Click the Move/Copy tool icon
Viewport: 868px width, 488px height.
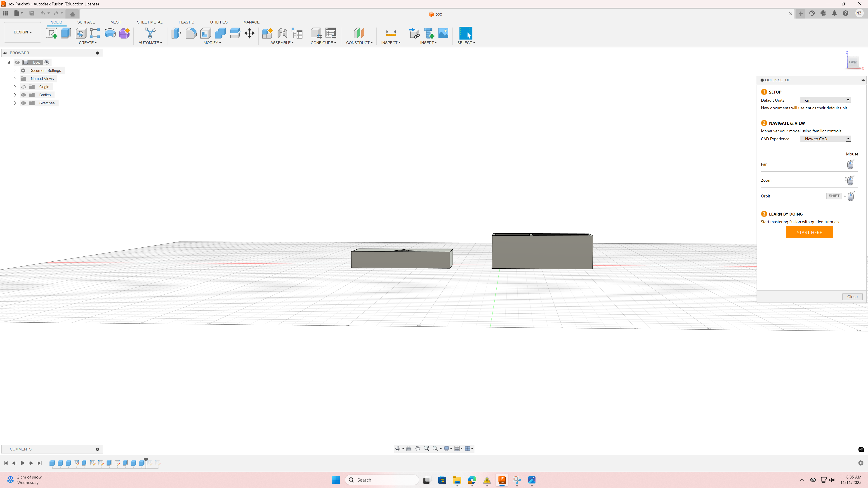tap(249, 33)
